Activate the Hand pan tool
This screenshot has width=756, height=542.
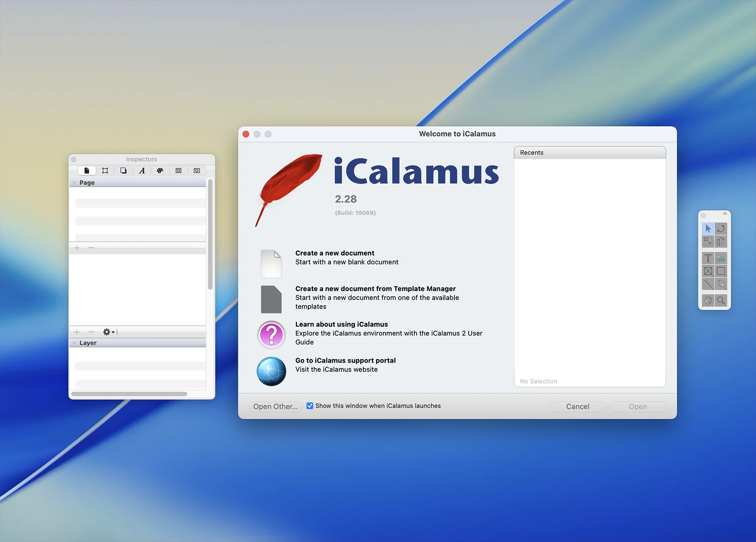click(708, 300)
